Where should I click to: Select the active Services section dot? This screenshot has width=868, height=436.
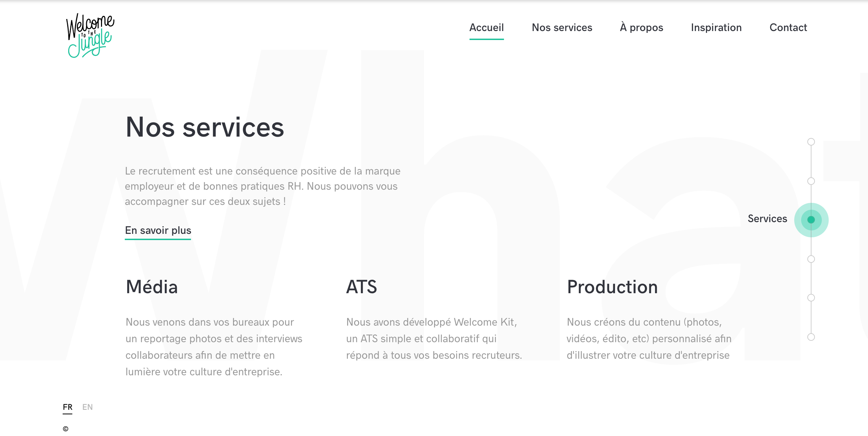[811, 220]
